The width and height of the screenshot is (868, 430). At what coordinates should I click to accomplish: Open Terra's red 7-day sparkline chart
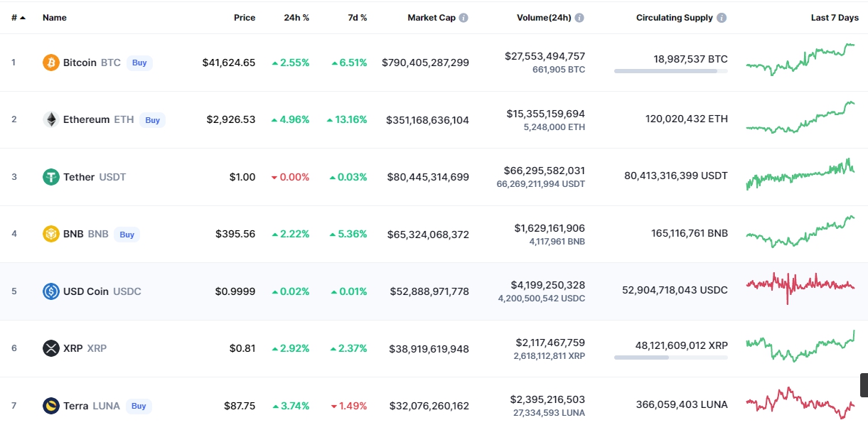point(800,403)
